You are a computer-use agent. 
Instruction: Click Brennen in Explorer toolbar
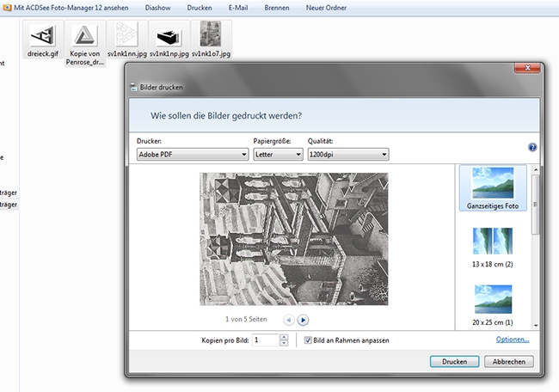(x=277, y=8)
